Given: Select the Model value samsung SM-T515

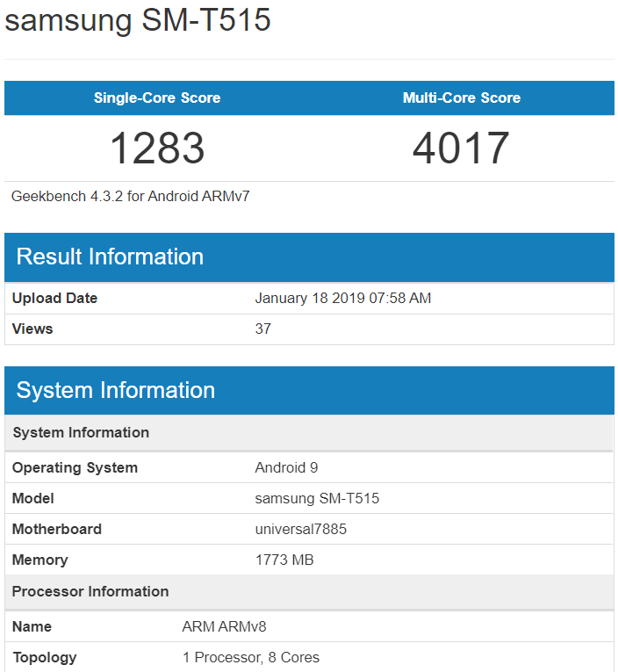Looking at the screenshot, I should [x=318, y=498].
